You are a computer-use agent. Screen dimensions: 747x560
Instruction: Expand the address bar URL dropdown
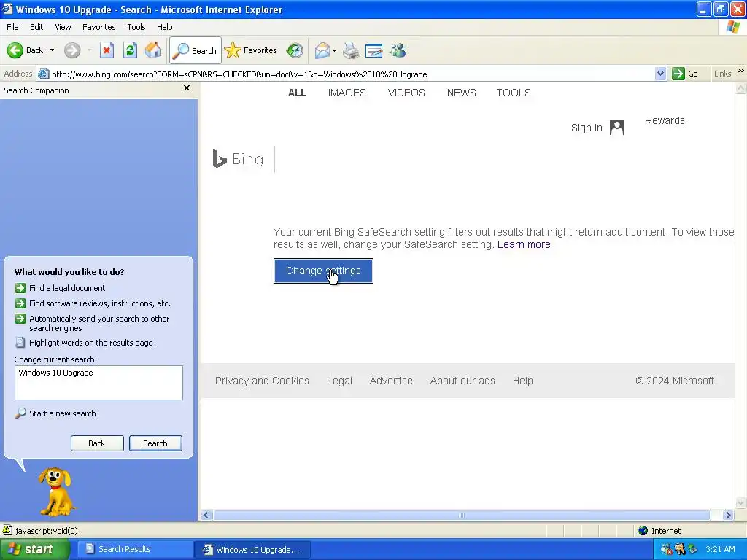[x=660, y=74]
